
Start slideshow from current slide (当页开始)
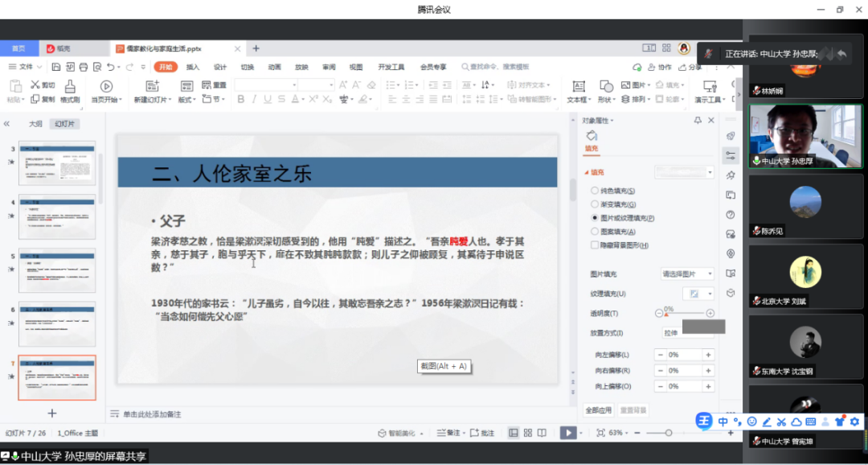pos(106,92)
